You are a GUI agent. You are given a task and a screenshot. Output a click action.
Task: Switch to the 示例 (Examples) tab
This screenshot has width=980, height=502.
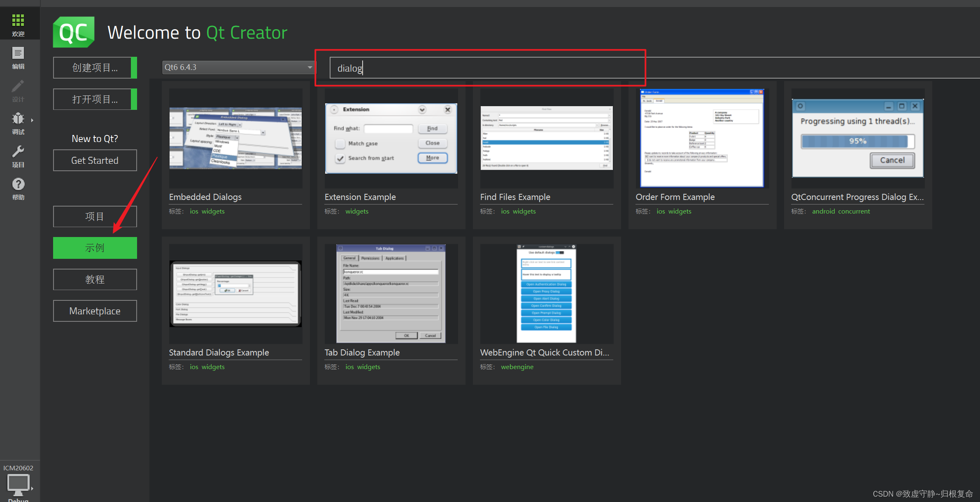(x=95, y=248)
